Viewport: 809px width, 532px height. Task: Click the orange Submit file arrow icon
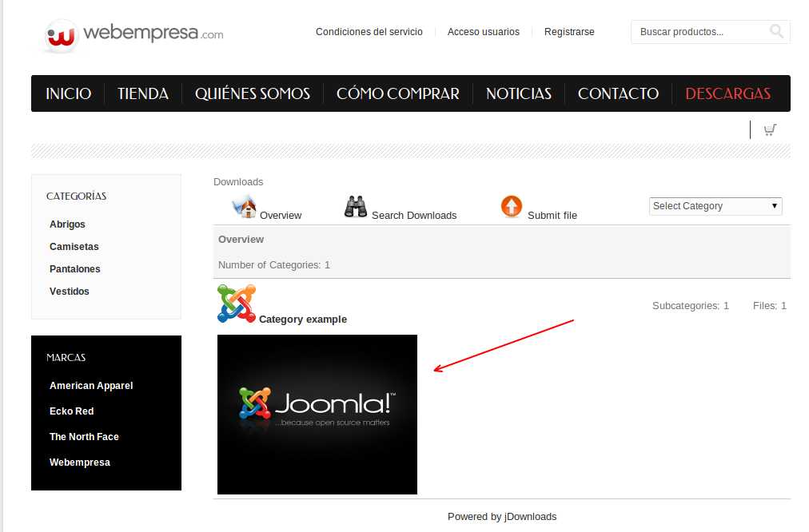(512, 206)
